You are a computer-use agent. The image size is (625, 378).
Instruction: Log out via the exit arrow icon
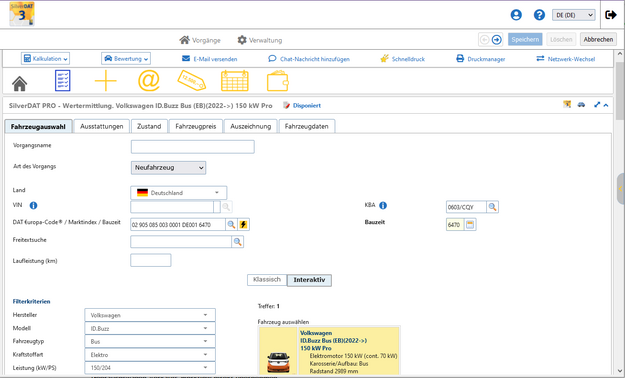611,15
